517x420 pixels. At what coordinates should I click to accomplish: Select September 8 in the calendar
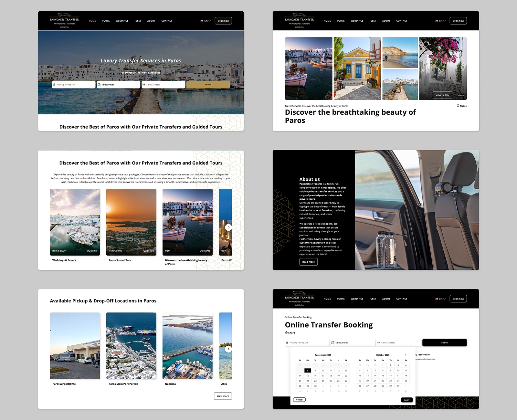click(x=308, y=371)
